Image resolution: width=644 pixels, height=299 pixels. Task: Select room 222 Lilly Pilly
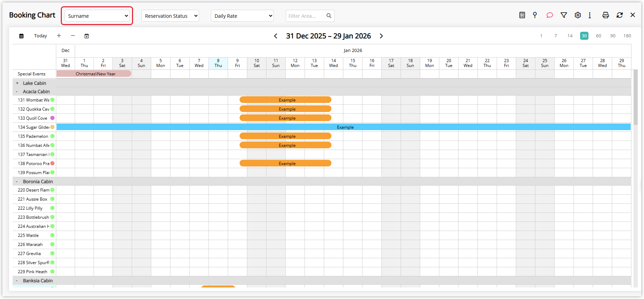pos(30,208)
